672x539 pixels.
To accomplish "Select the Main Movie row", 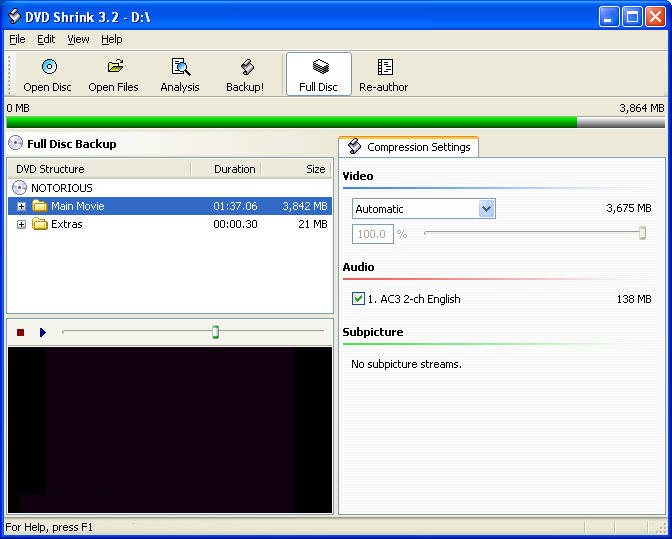I will pyautogui.click(x=170, y=206).
